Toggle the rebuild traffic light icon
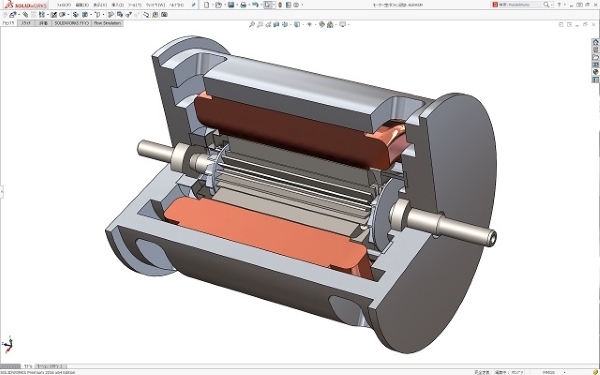The image size is (600, 375). [280, 5]
